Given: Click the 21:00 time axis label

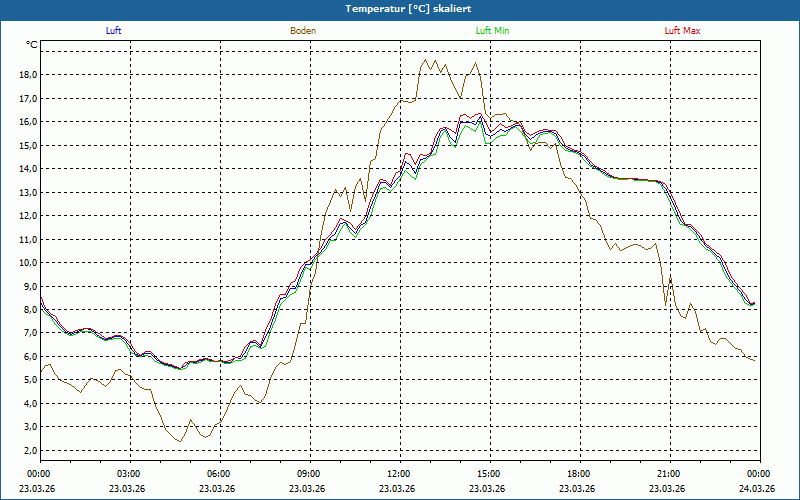Looking at the screenshot, I should tap(669, 474).
